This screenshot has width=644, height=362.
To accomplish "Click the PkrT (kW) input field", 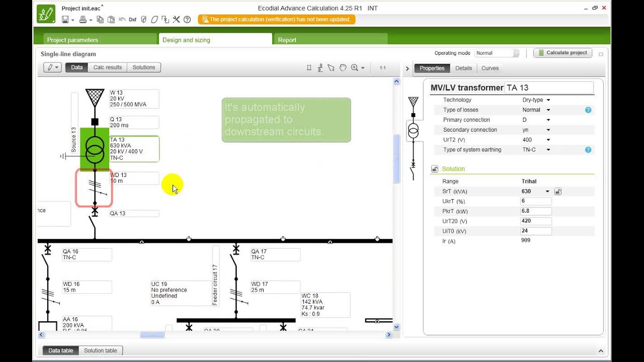I will [x=536, y=211].
